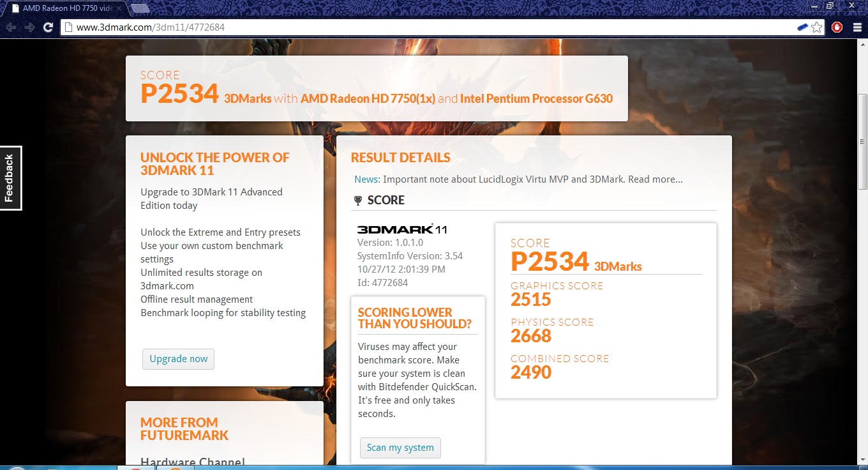Click the Combined Score value 2490

(531, 372)
